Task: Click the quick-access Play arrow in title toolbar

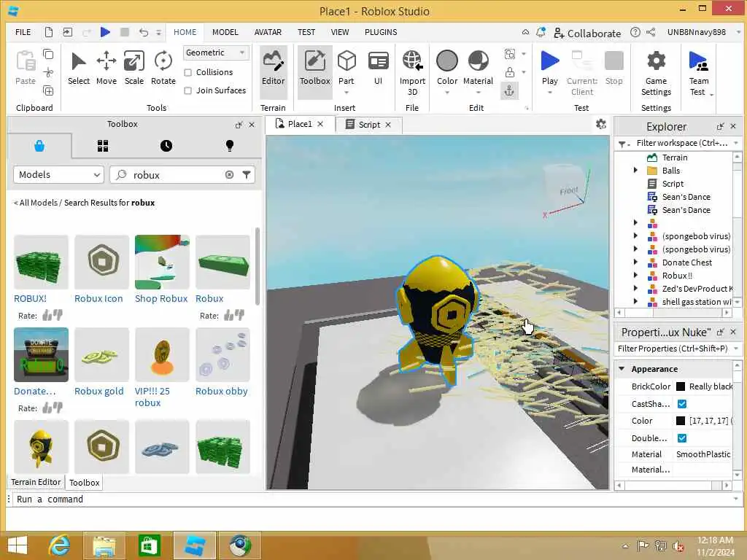Action: 105,32
